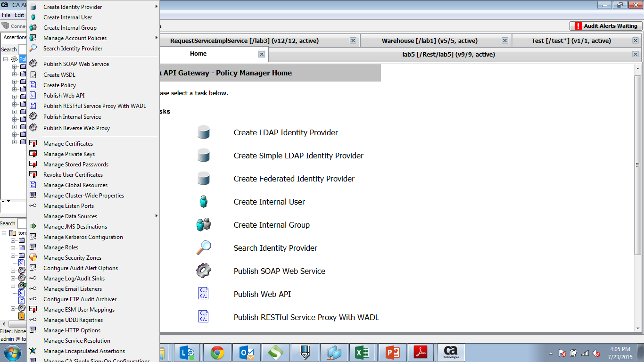This screenshot has height=362, width=644.
Task: Click the Create LDAP Identity Provider database icon
Action: [x=203, y=132]
